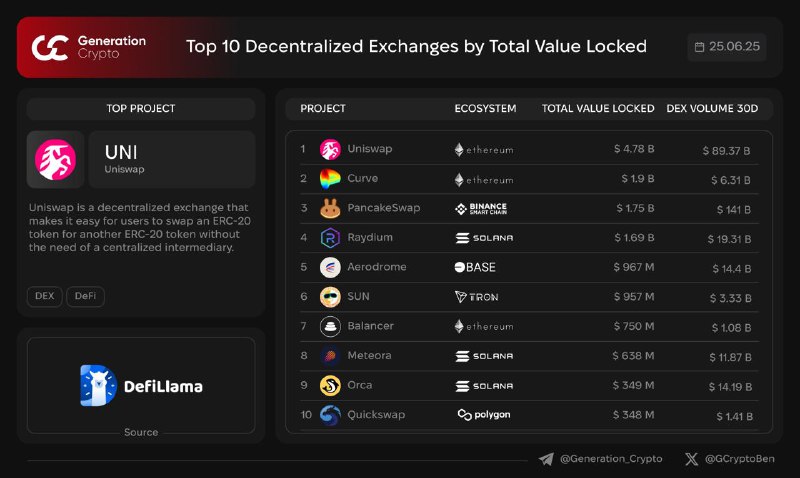Select the DeFi tag
The image size is (800, 478).
tap(85, 296)
